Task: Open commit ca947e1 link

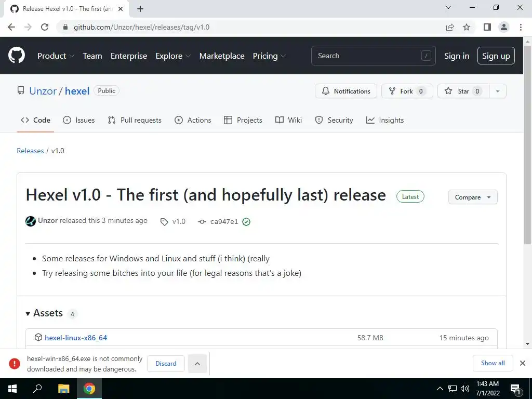Action: (224, 221)
